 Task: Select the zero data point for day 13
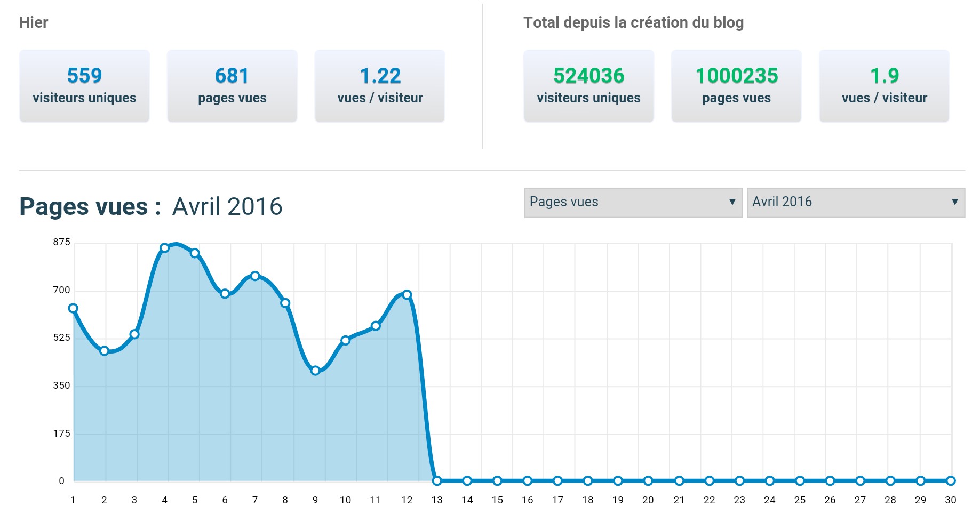(437, 481)
